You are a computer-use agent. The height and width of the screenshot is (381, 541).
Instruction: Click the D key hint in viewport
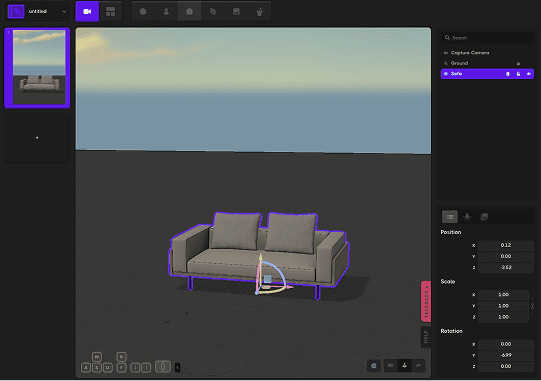(x=108, y=368)
